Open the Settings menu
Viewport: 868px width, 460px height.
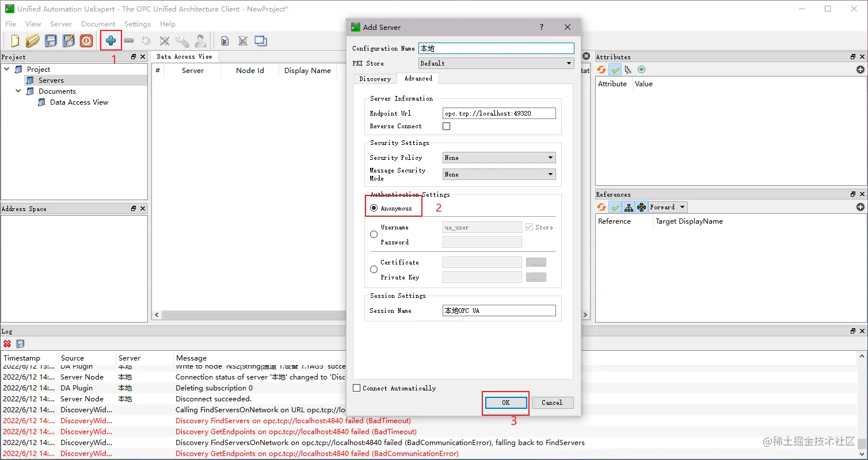tap(137, 24)
